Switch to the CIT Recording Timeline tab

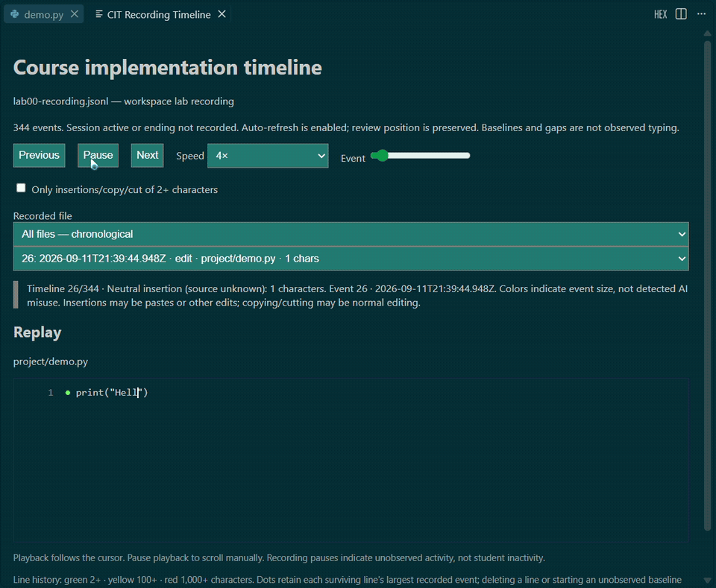(159, 14)
